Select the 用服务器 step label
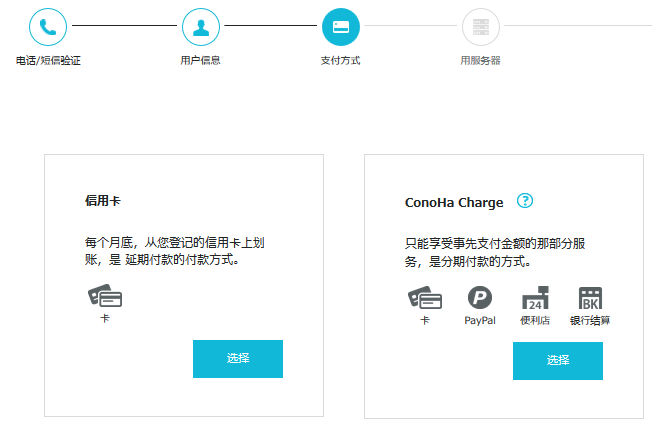The width and height of the screenshot is (652, 424). coord(480,61)
